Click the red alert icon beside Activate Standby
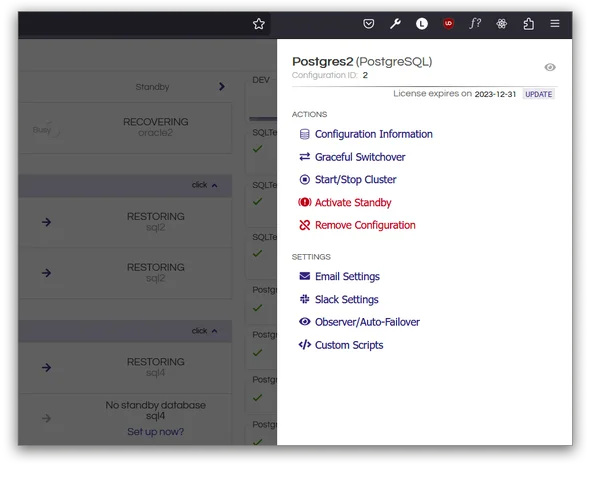The image size is (591, 480). point(305,202)
